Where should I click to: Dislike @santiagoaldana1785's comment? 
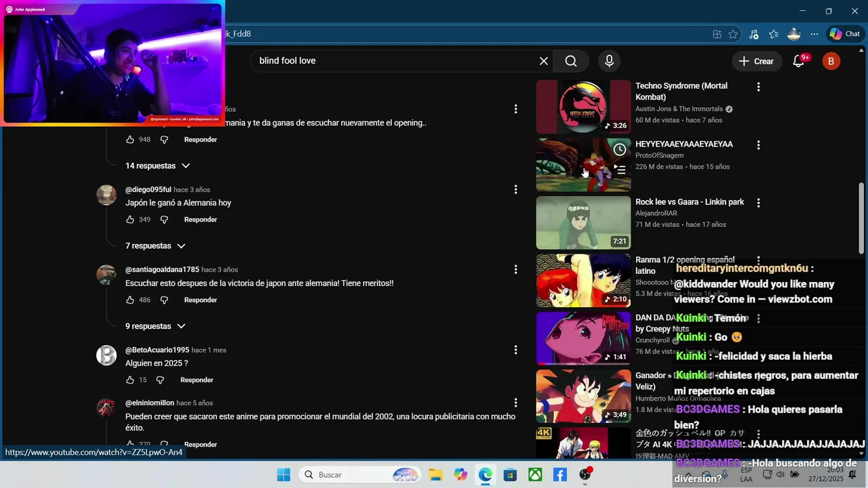click(x=164, y=300)
